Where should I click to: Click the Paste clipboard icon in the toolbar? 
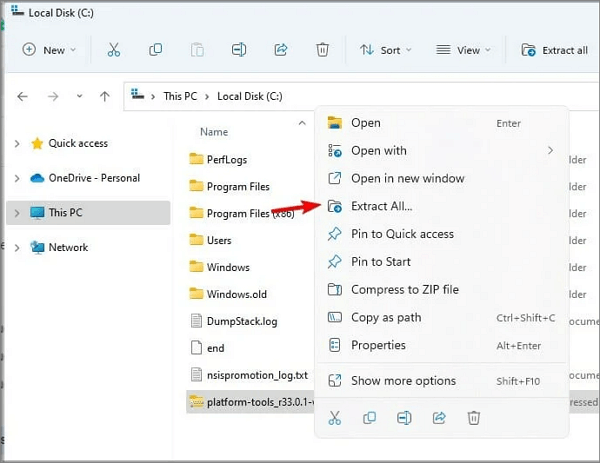pos(197,50)
